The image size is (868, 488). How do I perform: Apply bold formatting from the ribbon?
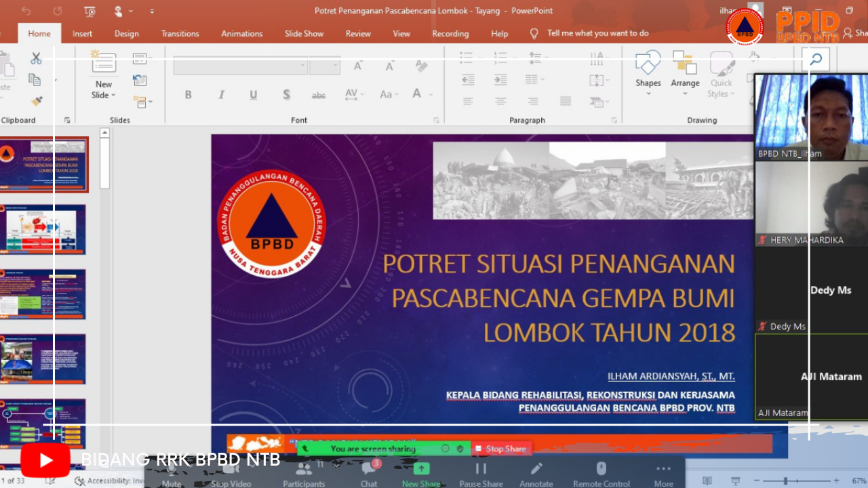click(188, 94)
